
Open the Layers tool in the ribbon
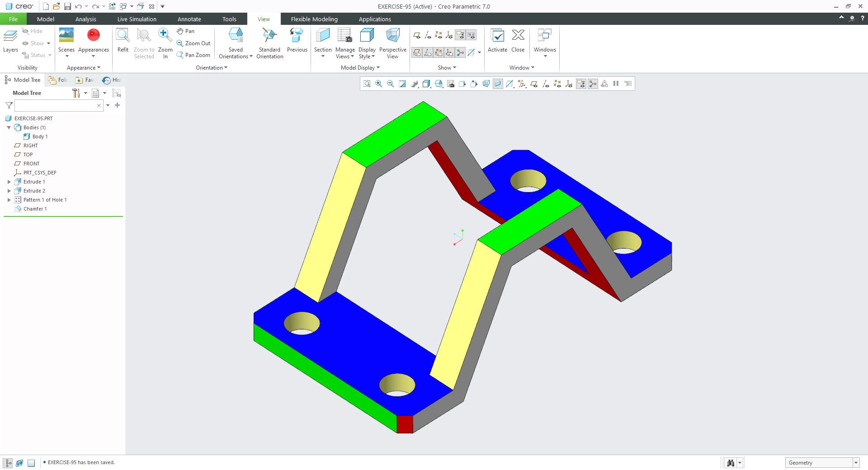[x=10, y=41]
